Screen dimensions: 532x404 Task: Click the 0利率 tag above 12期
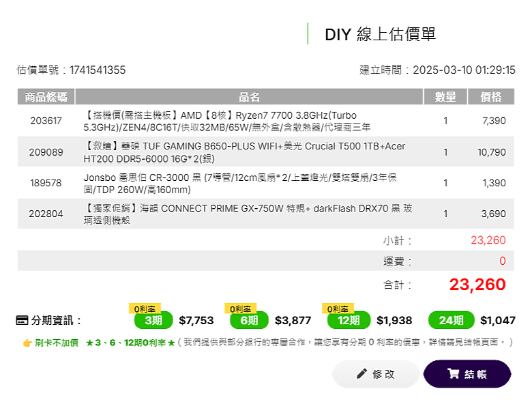(x=338, y=308)
